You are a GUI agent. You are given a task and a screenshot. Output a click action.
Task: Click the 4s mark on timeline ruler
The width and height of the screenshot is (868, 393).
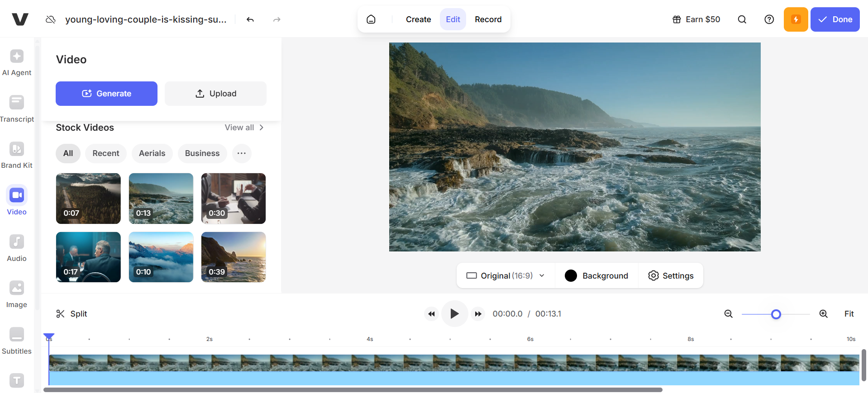click(x=370, y=339)
